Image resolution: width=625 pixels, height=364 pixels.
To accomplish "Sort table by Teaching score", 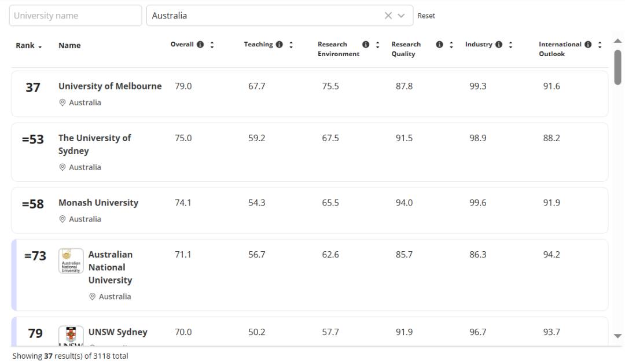I will [x=291, y=45].
